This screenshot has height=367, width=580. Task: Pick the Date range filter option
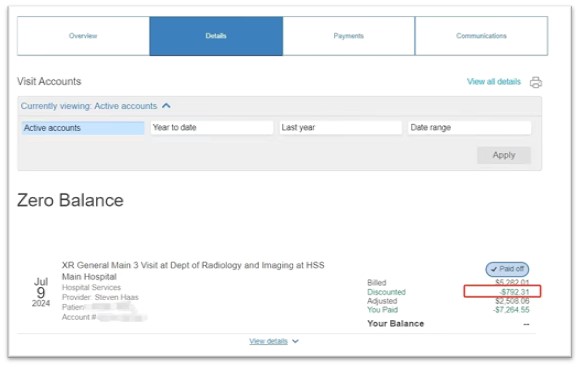[469, 128]
